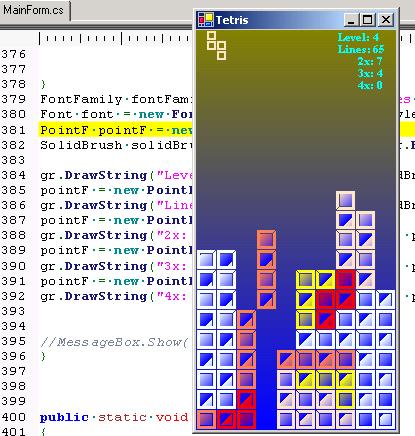This screenshot has height=436, width=415.
Task: Click the 'Level: 4' score text
Action: (358, 38)
